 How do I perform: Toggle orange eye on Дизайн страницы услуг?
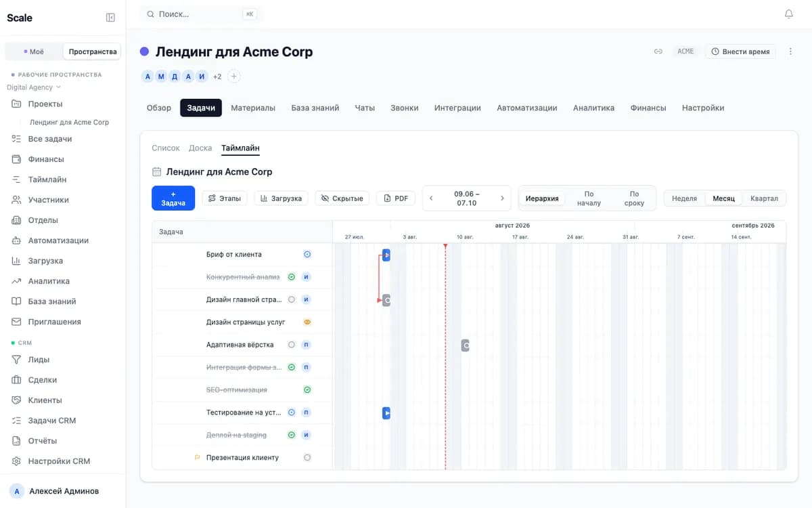point(307,322)
